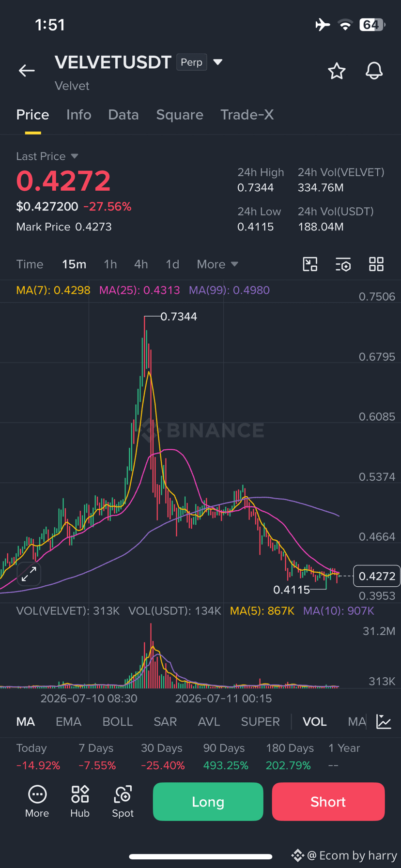Tap the MA(7): 0.4298 legend
This screenshot has height=868, width=401.
(53, 290)
